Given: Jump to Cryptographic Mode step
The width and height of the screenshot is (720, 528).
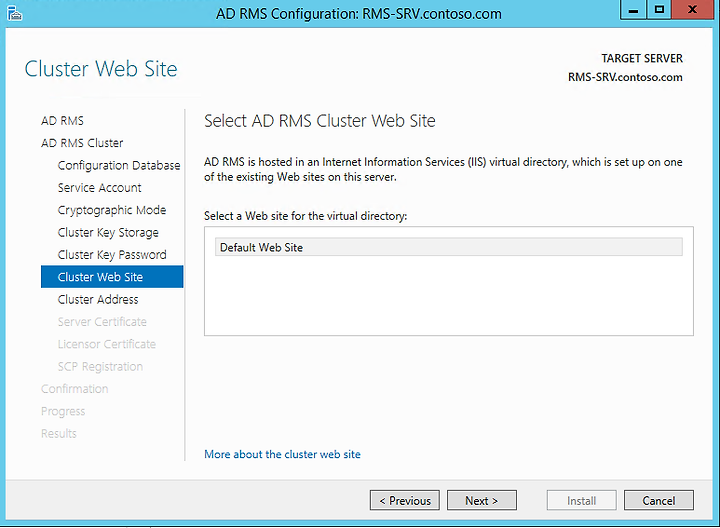Looking at the screenshot, I should [112, 210].
